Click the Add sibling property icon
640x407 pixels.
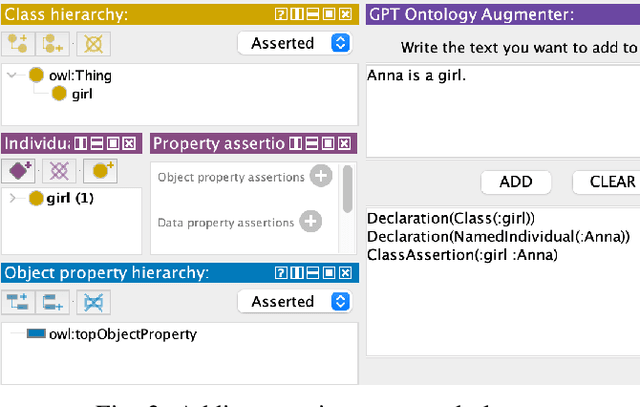[x=53, y=301]
